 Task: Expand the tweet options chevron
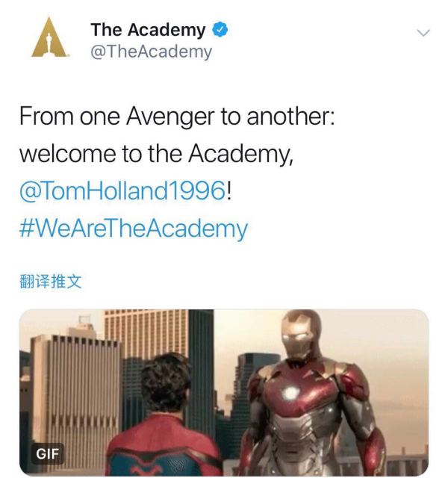tap(423, 33)
